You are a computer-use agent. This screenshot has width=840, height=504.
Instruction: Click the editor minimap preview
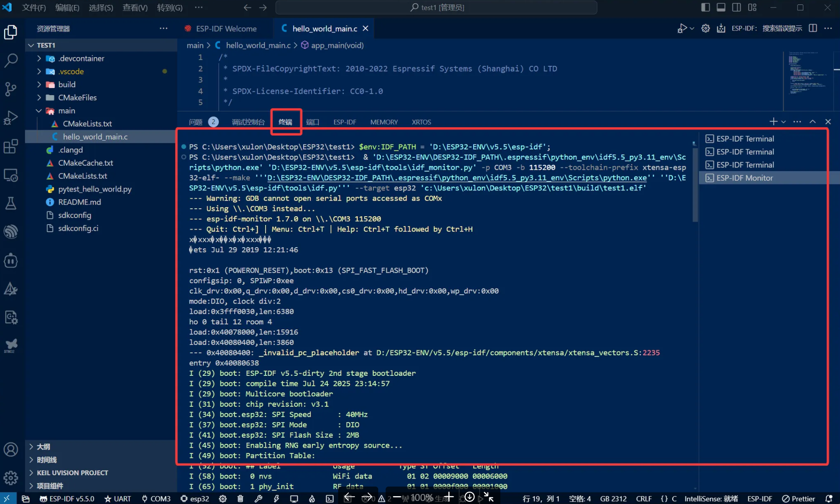[808, 74]
